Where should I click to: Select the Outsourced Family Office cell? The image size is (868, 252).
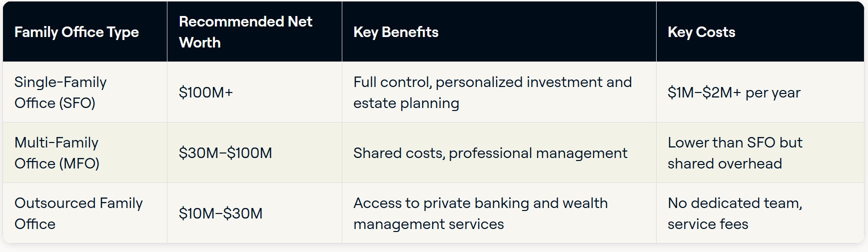click(85, 213)
